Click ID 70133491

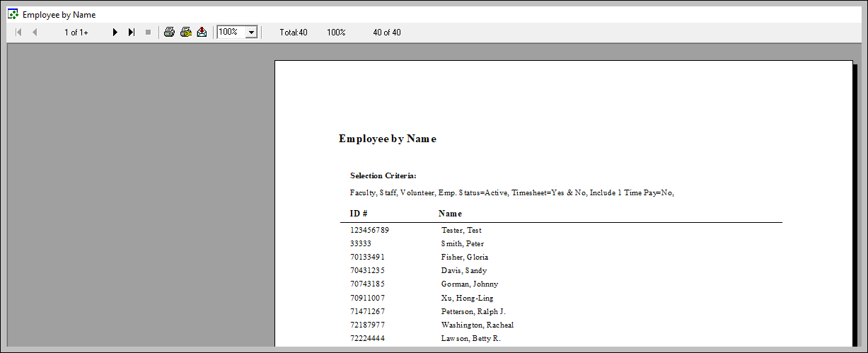(367, 257)
